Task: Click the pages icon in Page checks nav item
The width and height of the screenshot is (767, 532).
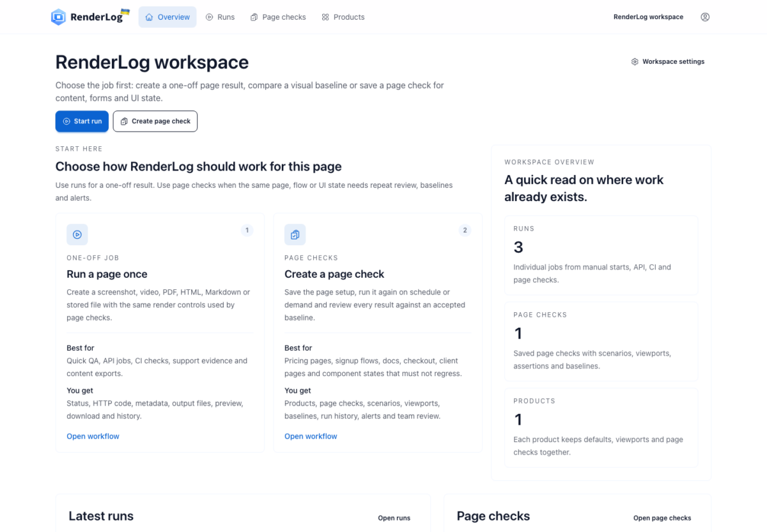Action: (254, 17)
